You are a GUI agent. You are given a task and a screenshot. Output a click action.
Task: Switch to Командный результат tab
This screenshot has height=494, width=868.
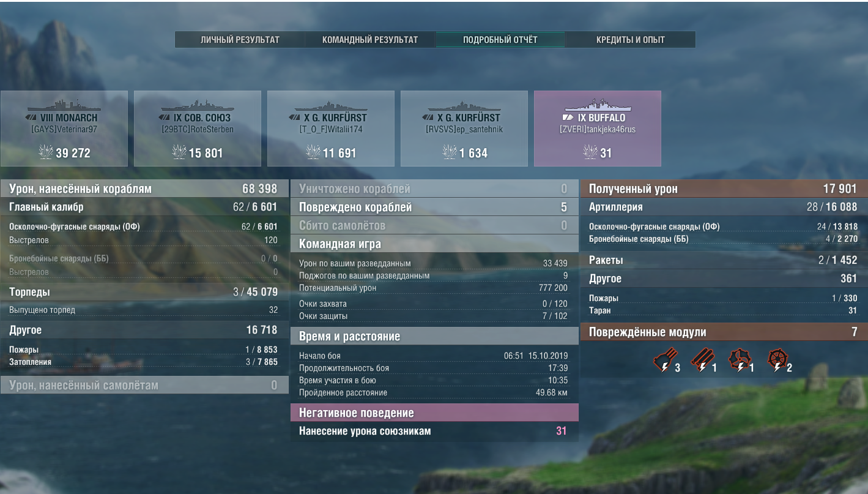[370, 40]
